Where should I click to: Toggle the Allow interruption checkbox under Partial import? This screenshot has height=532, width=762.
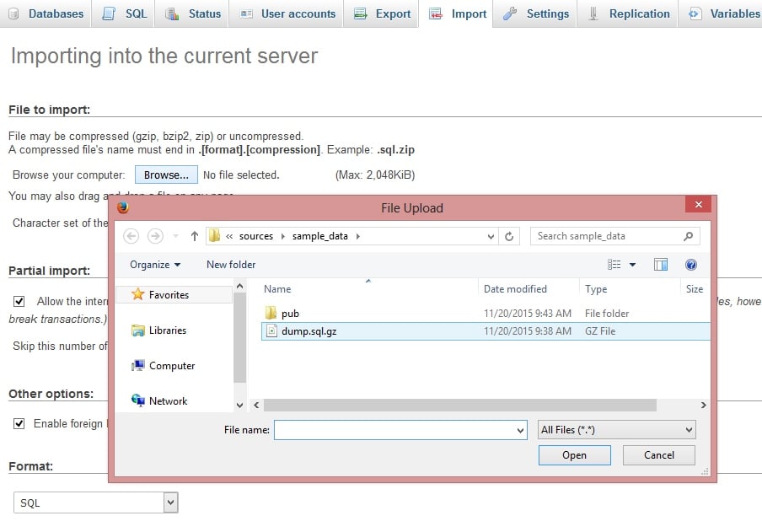pyautogui.click(x=19, y=301)
